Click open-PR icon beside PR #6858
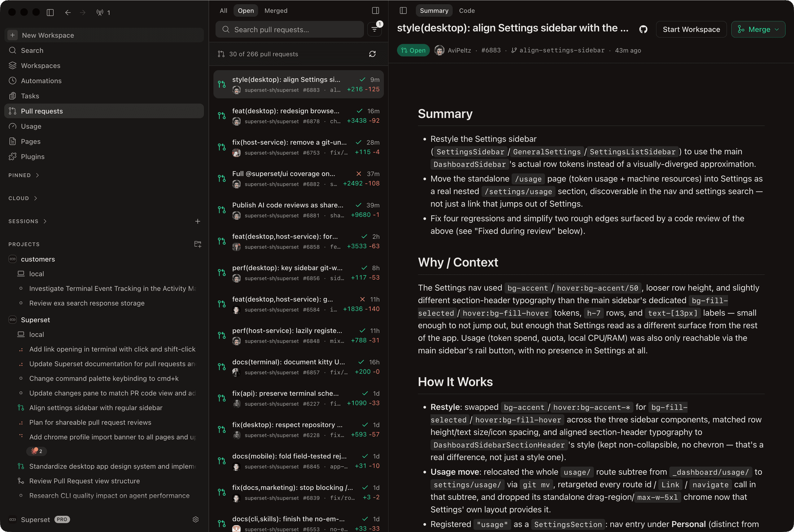Image resolution: width=794 pixels, height=532 pixels. click(222, 241)
